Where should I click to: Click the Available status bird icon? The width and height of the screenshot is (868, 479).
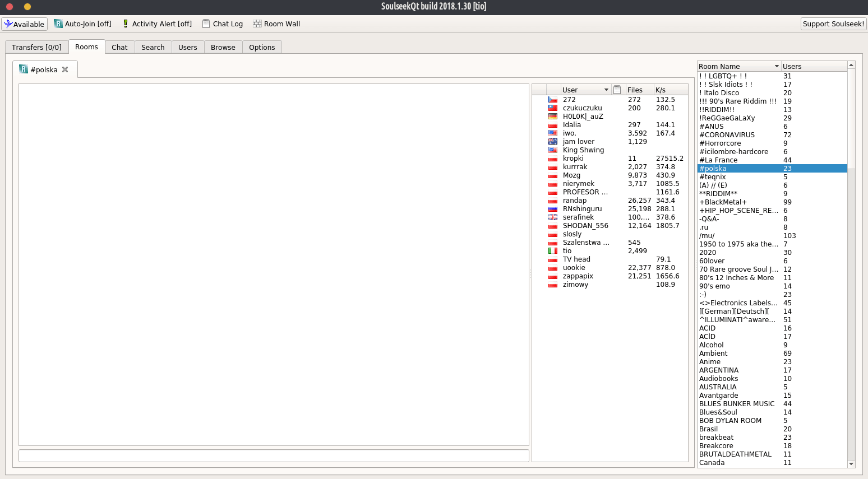pyautogui.click(x=8, y=24)
